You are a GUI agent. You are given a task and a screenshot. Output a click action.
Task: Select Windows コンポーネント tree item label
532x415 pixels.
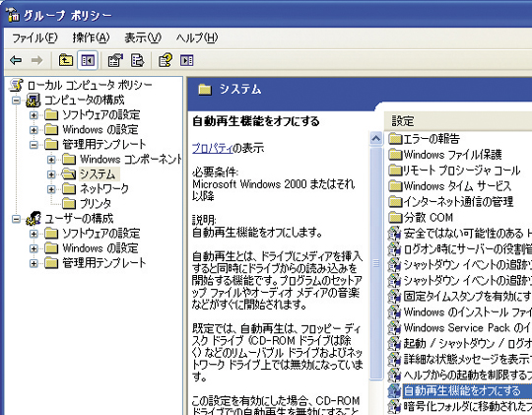click(131, 159)
